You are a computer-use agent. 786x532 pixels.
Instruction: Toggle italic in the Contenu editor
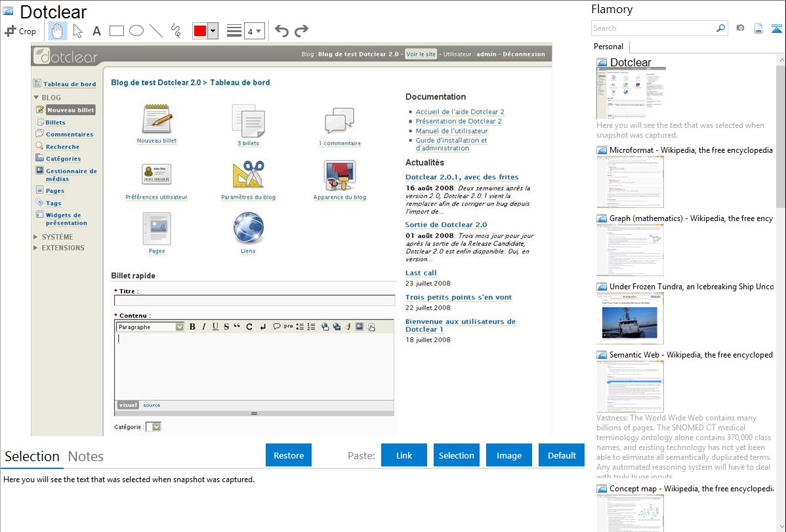(204, 327)
